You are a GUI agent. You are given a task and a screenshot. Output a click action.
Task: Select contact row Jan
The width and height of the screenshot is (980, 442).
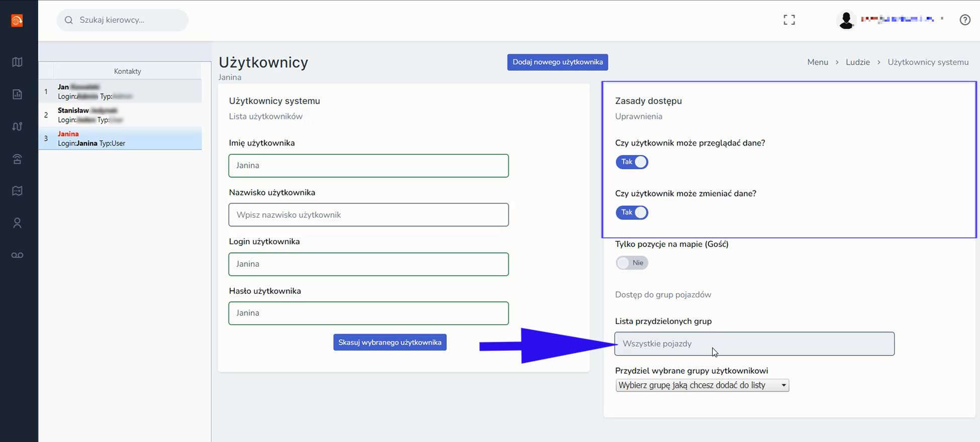[120, 91]
